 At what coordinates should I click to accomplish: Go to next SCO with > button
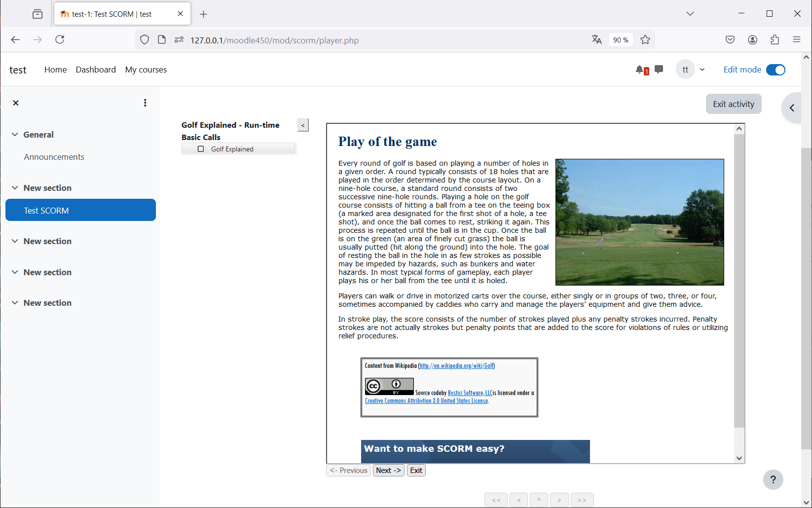559,500
